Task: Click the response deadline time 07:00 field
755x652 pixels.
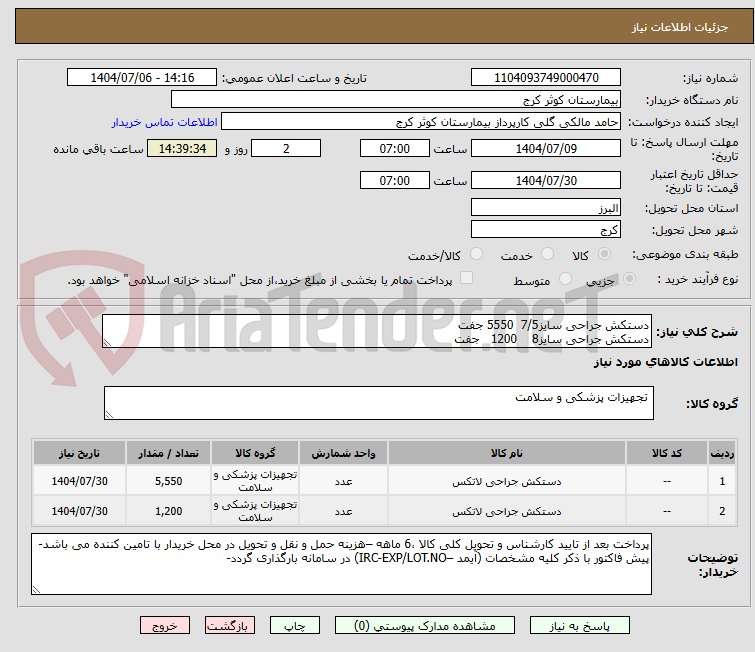Action: 394,148
